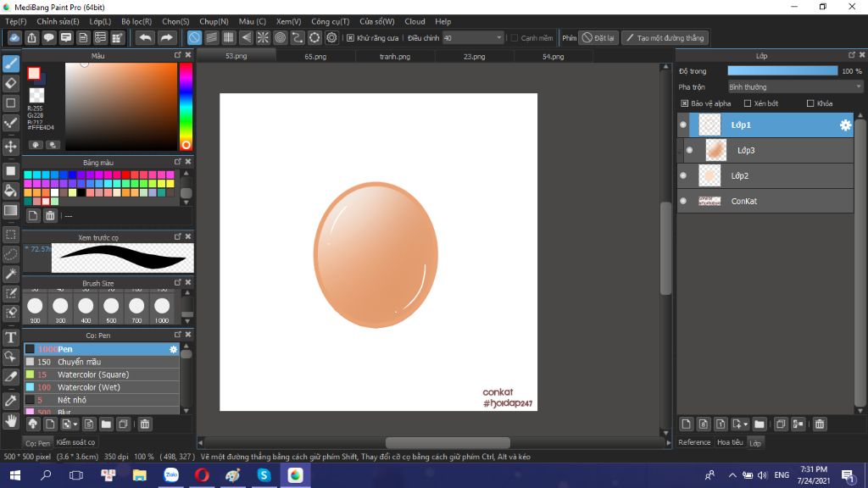This screenshot has width=868, height=488.
Task: Open the Công cụ(T) menu
Action: click(331, 21)
